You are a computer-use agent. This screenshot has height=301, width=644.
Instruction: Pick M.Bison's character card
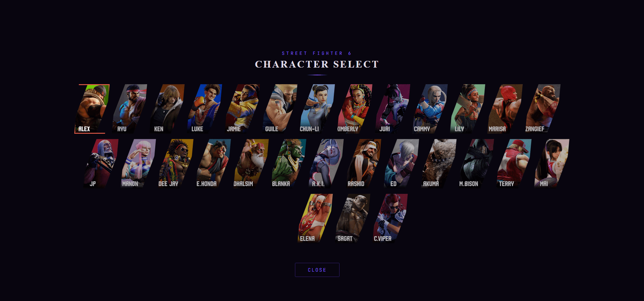coord(477,163)
